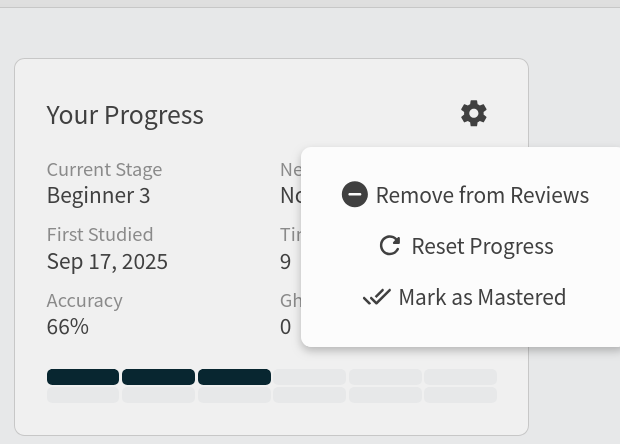Viewport: 620px width, 444px height.
Task: Click the third filled progress bar segment
Action: tap(234, 377)
